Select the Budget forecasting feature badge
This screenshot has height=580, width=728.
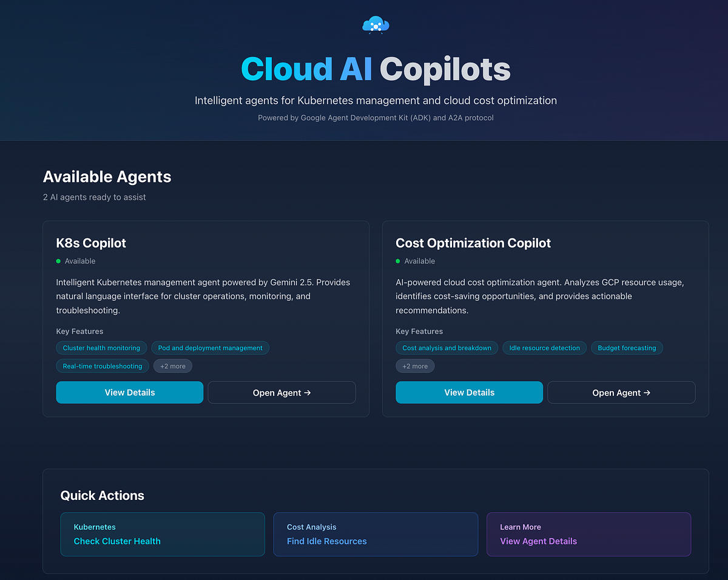tap(627, 348)
